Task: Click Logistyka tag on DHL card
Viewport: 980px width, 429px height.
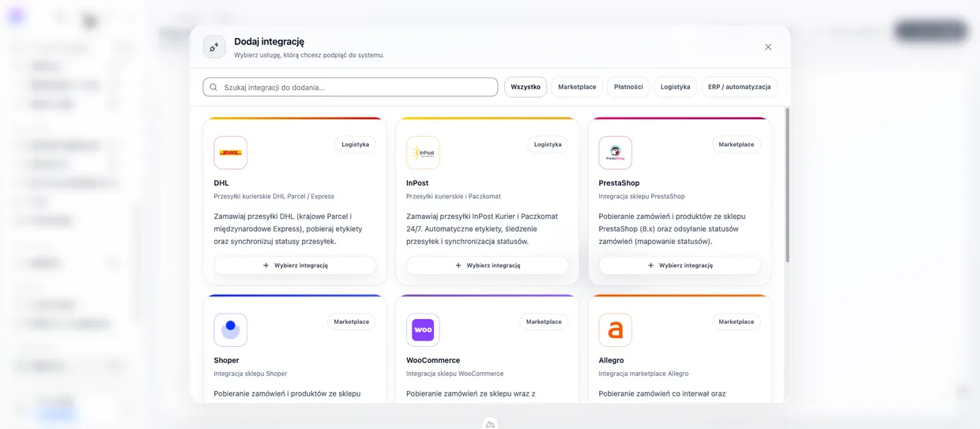Action: pyautogui.click(x=356, y=145)
